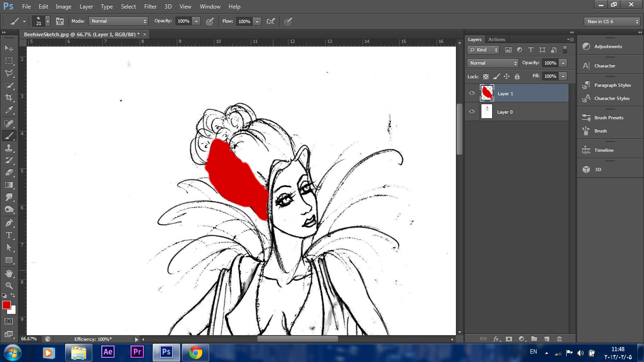Add a layer mask
The height and width of the screenshot is (362, 644).
(x=509, y=338)
